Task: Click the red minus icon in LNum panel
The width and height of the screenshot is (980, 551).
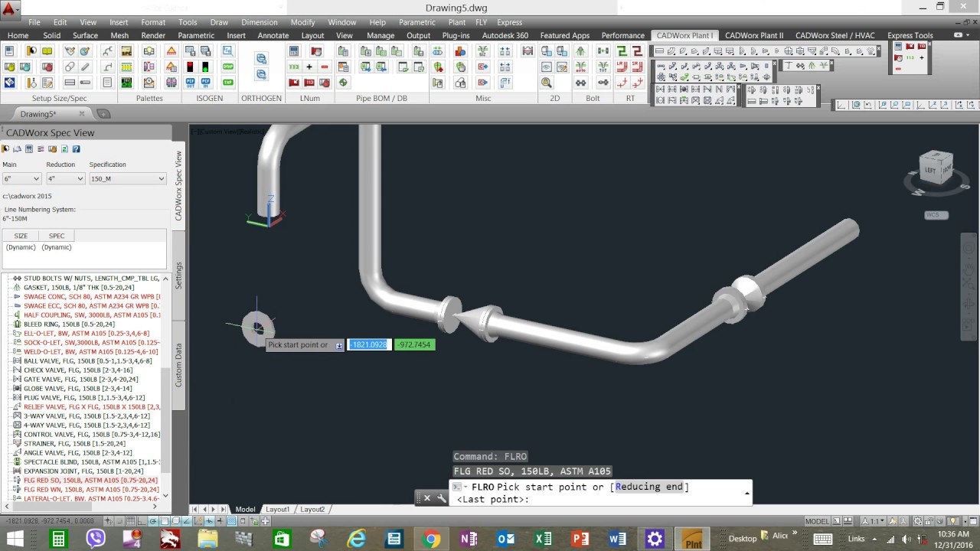Action: click(x=325, y=67)
